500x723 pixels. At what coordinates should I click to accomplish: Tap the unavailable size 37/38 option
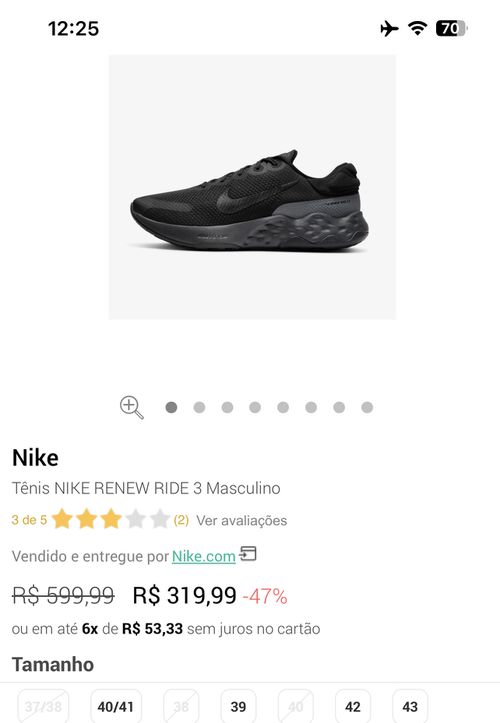pos(43,706)
